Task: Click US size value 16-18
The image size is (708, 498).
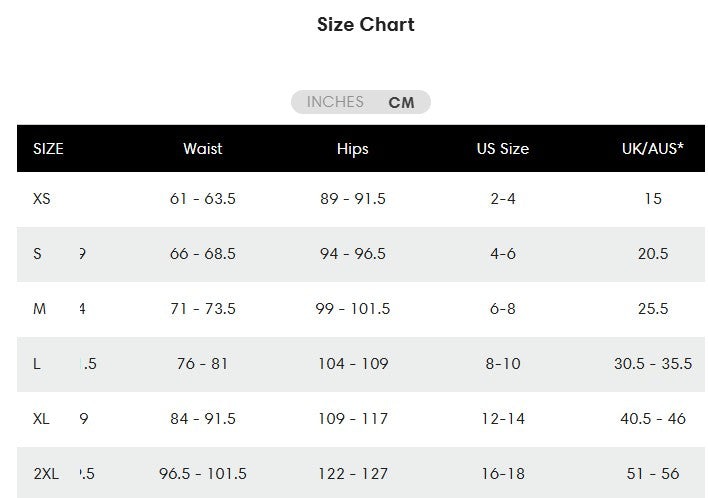Action: [x=503, y=474]
